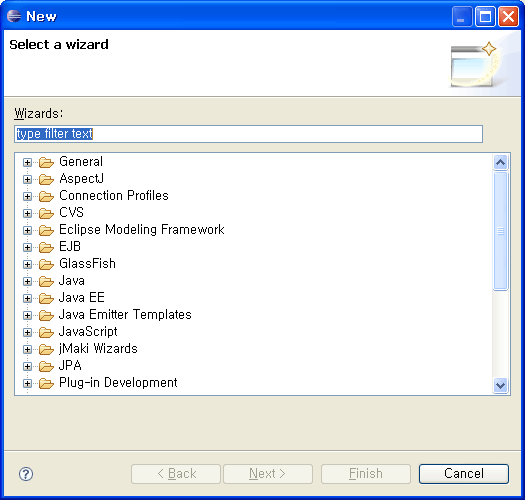Select the General wizard label
Image resolution: width=525 pixels, height=500 pixels.
tap(81, 162)
